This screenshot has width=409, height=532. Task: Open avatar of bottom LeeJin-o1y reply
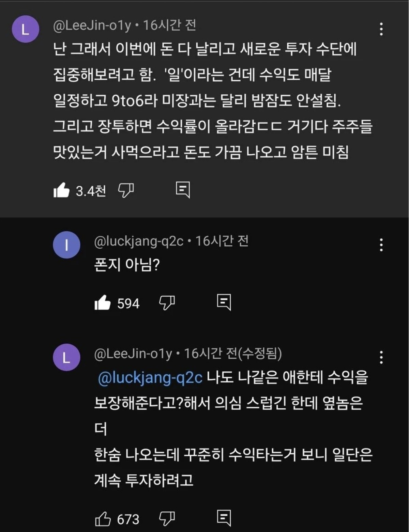pos(66,358)
